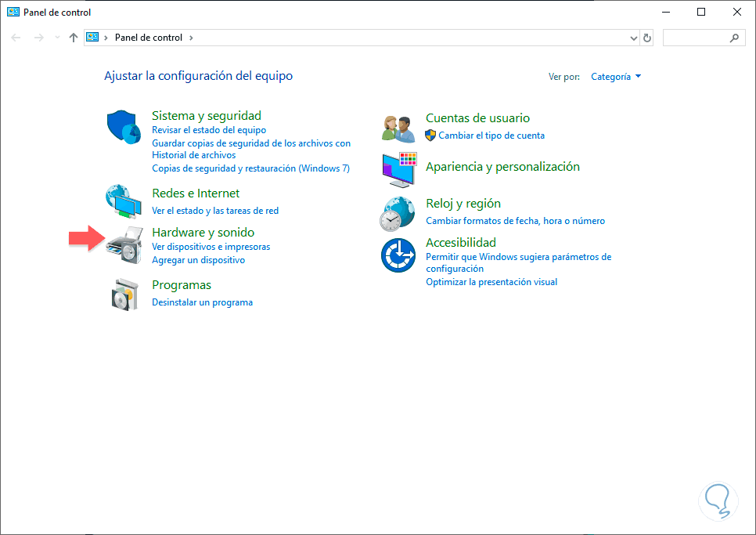This screenshot has width=756, height=535.
Task: Open the Accesibilidad blue circle icon
Action: 398,255
